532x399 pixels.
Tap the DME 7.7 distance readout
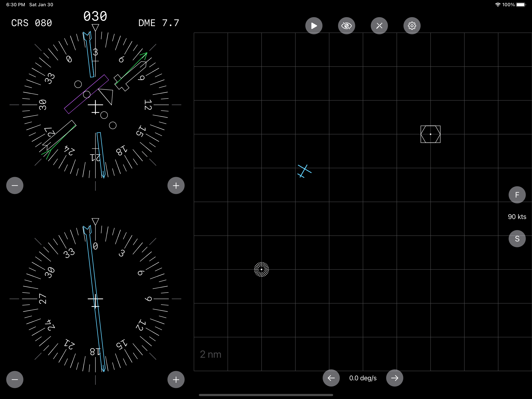[159, 23]
